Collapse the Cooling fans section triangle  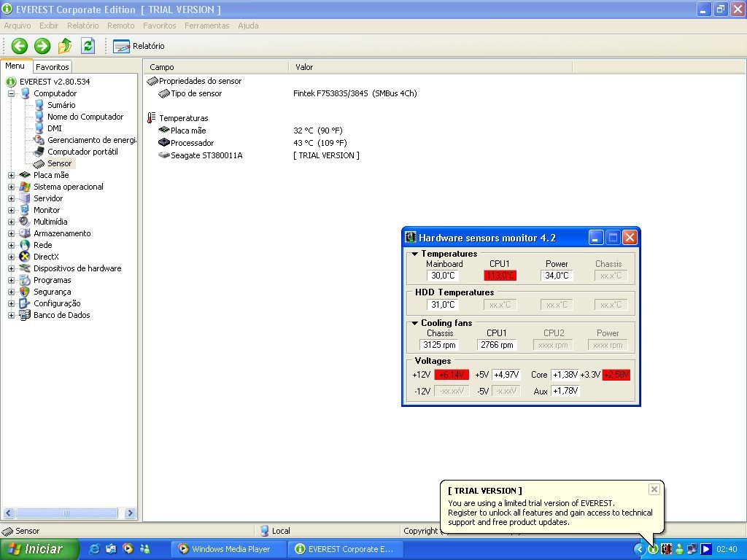(414, 323)
